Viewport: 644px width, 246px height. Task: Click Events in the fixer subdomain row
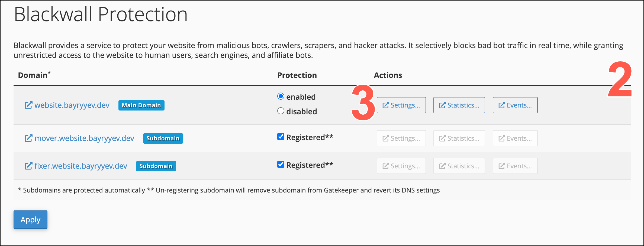click(515, 166)
